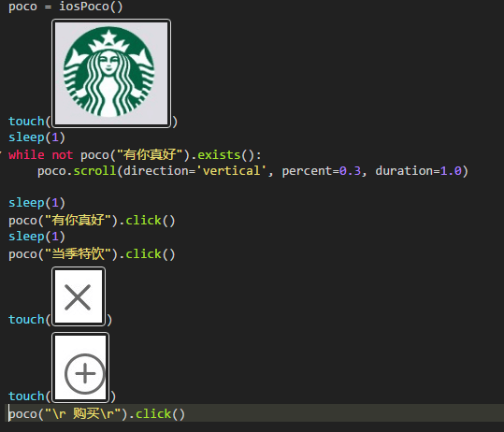Click the exists method call
Screen dimensions: 504x432
219,155
